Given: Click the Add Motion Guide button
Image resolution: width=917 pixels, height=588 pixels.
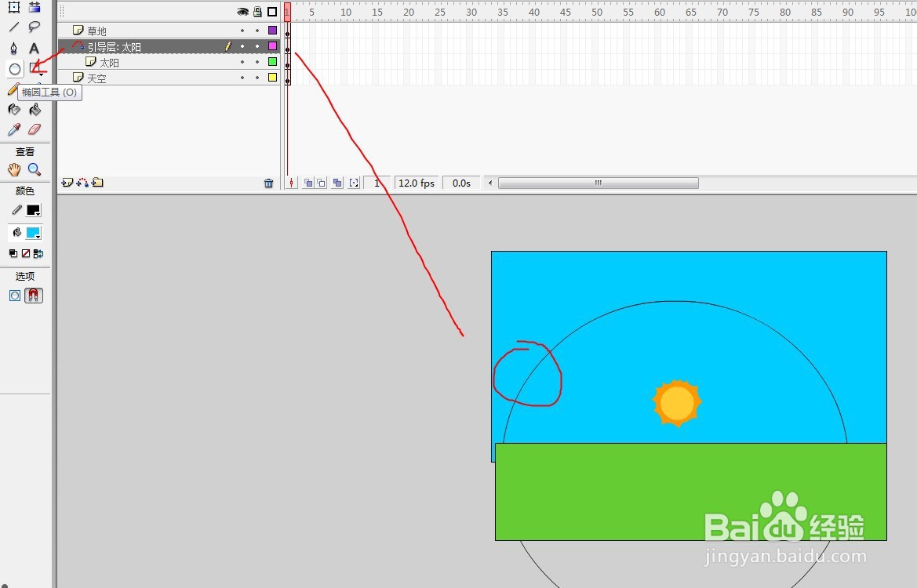Looking at the screenshot, I should point(82,183).
